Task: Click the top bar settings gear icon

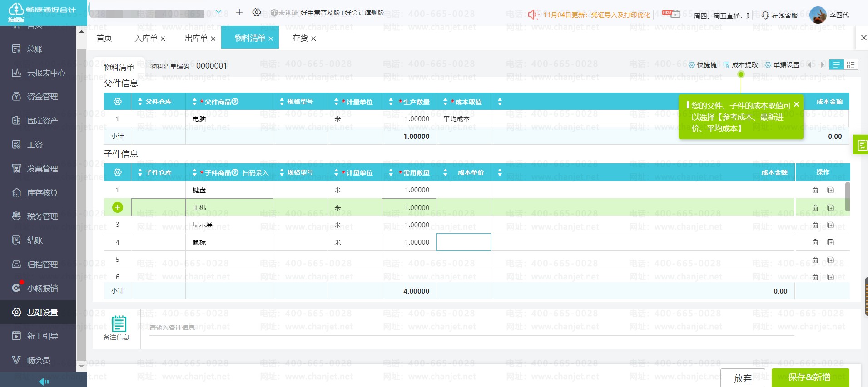Action: click(257, 13)
